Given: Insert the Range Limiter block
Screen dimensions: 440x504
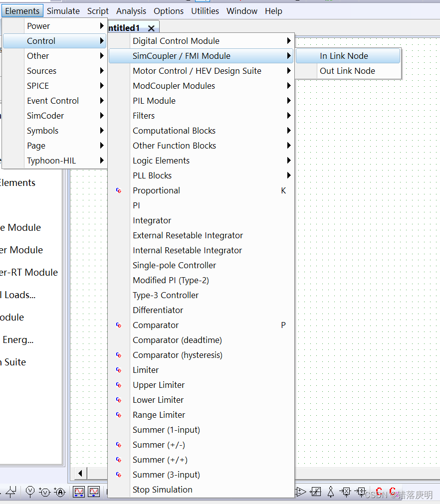Looking at the screenshot, I should pos(201,415).
